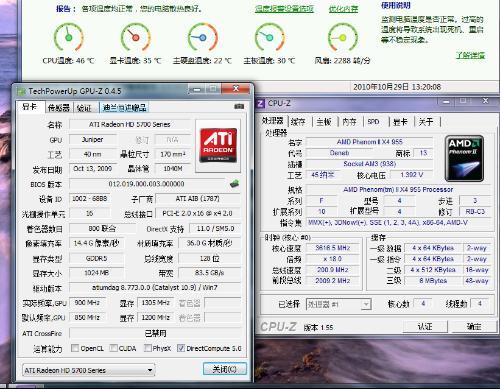Click the ATI CrossFire status 已禁用
500x389 pixels.
click(x=155, y=333)
